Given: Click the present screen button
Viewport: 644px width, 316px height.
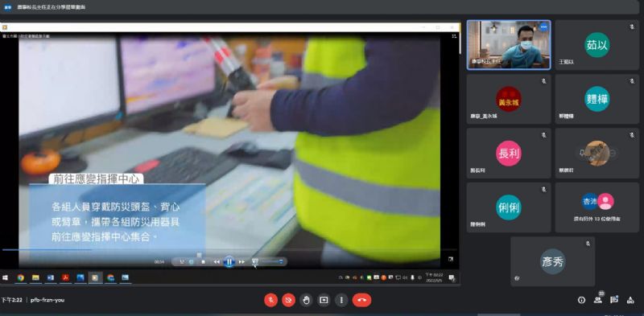Looking at the screenshot, I should [324, 300].
